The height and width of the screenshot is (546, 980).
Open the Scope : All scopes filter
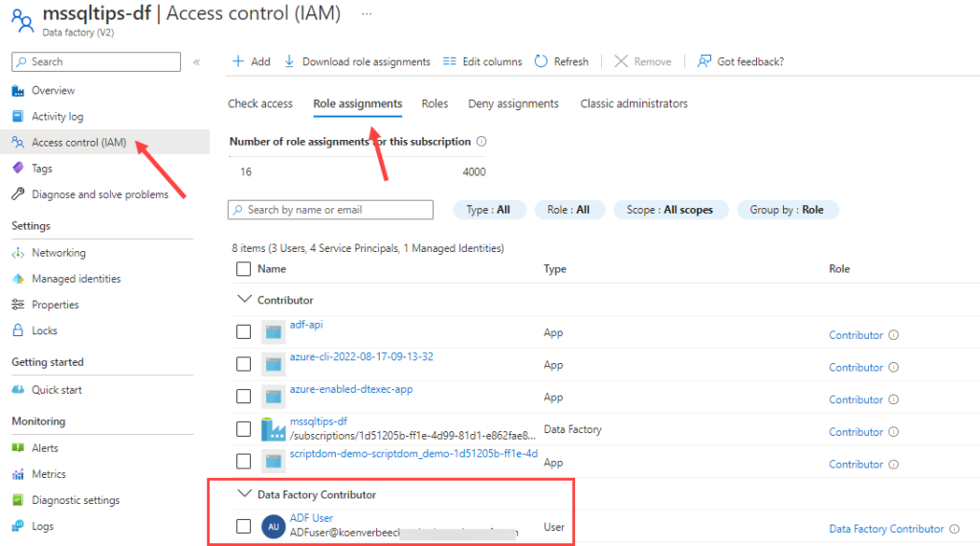pyautogui.click(x=671, y=210)
